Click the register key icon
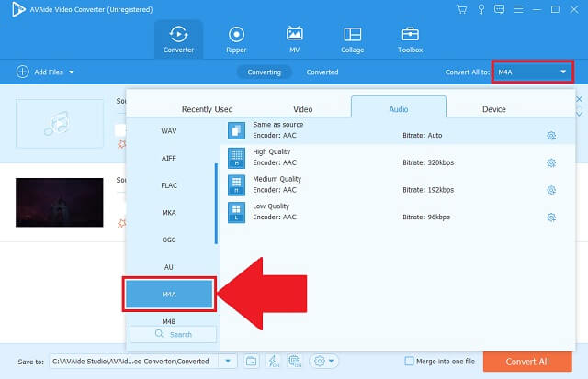The image size is (588, 379). click(481, 9)
